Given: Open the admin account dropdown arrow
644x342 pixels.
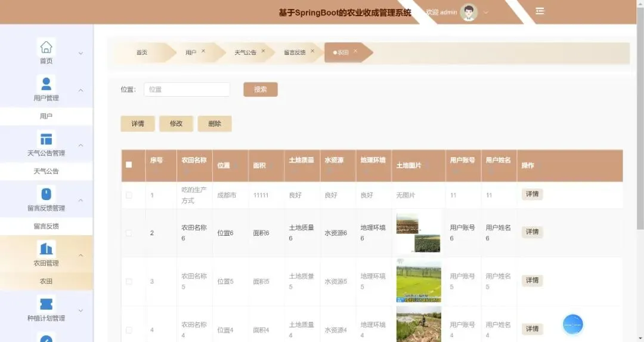Looking at the screenshot, I should [486, 13].
